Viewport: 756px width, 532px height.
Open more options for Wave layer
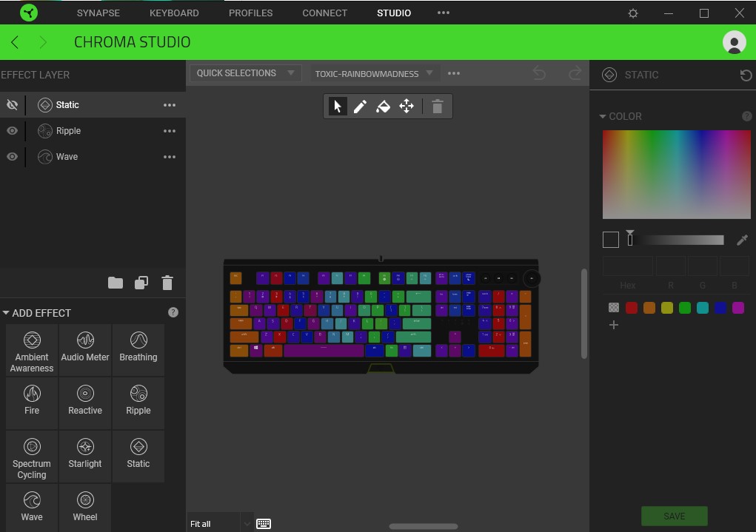pos(170,157)
